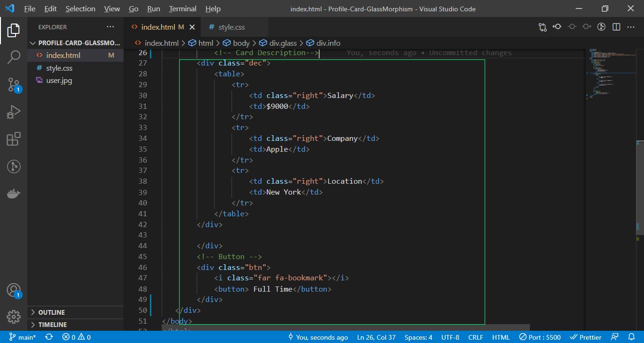Change language mode via HTML indicator
Screen dimensions: 644x343
click(x=501, y=337)
